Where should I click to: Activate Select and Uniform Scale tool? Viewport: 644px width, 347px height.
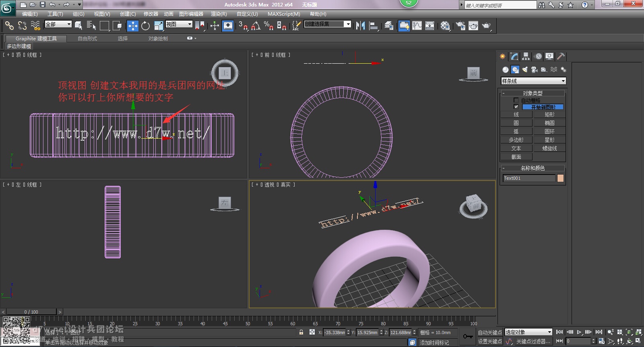click(x=159, y=26)
